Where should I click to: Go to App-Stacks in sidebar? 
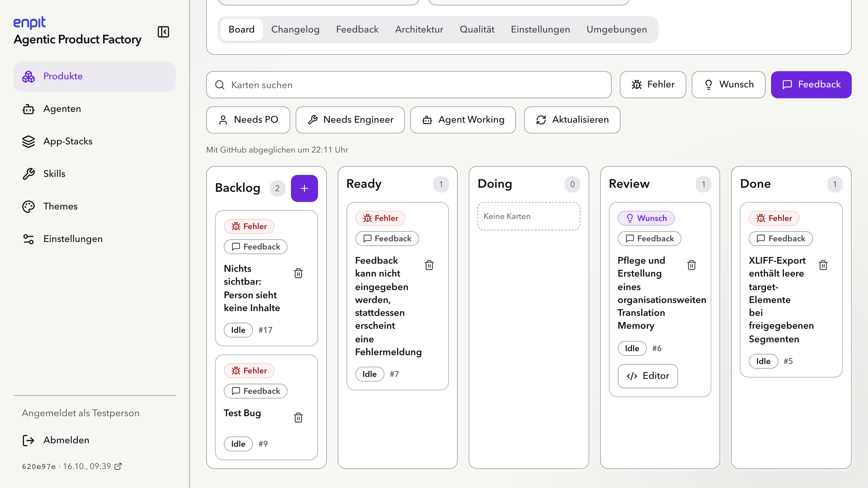click(x=95, y=141)
